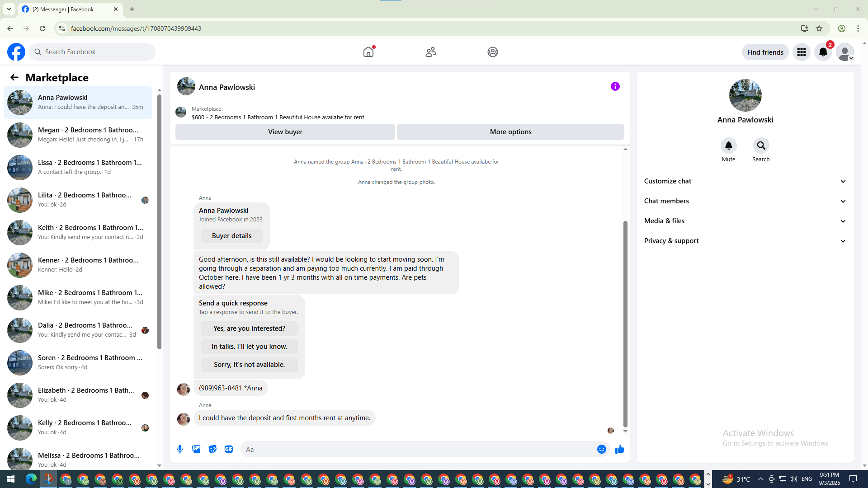868x488 pixels.
Task: Open the Facebook Home feed icon
Action: point(368,52)
